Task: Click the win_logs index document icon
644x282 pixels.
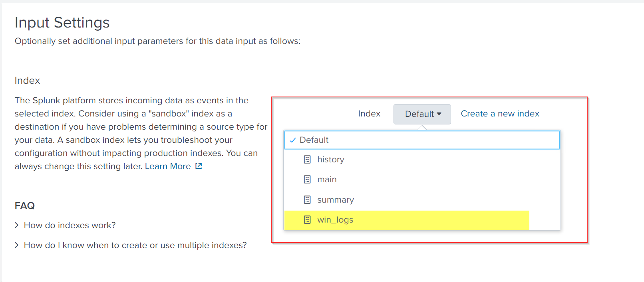Action: (307, 220)
